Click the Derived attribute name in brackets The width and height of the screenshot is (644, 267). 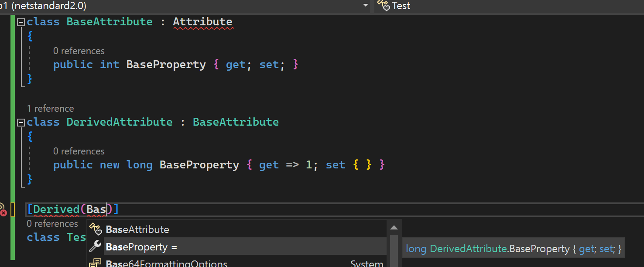point(56,209)
